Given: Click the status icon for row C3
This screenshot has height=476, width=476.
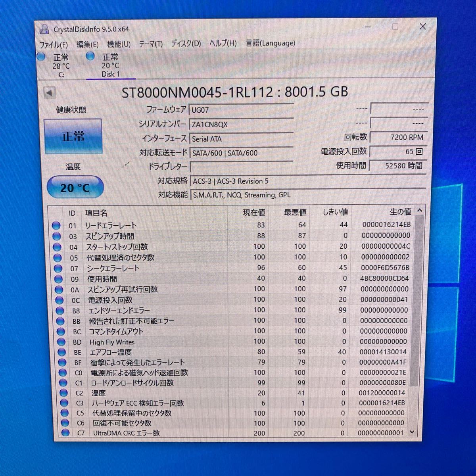Looking at the screenshot, I should click(63, 403).
